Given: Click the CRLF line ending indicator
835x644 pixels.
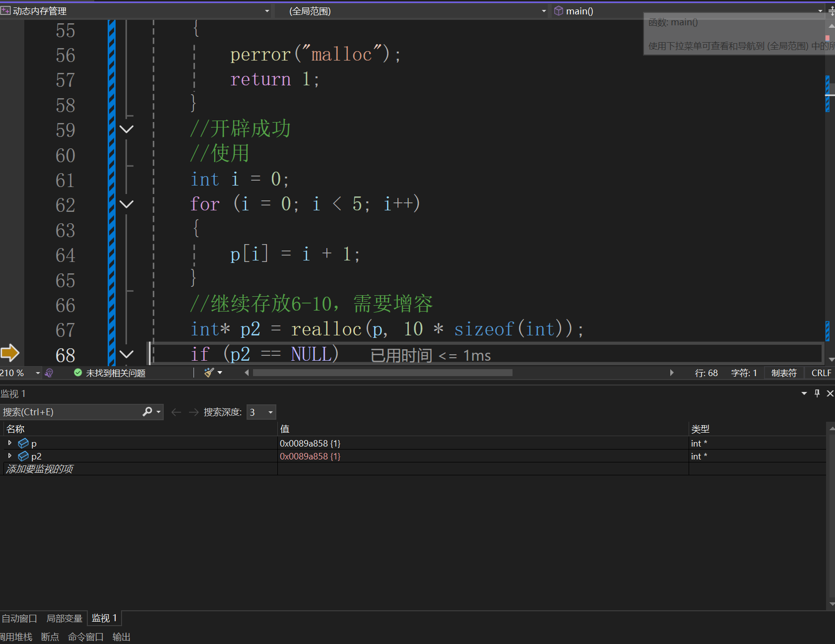Looking at the screenshot, I should (x=821, y=373).
